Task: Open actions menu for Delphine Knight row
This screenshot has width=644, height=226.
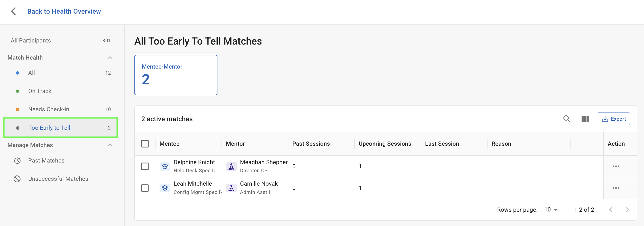Action: click(x=616, y=166)
